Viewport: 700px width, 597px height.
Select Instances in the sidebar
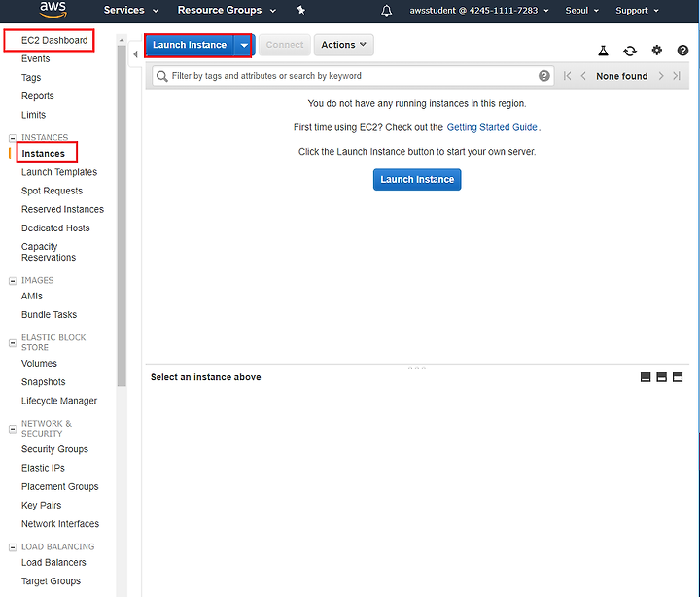44,154
